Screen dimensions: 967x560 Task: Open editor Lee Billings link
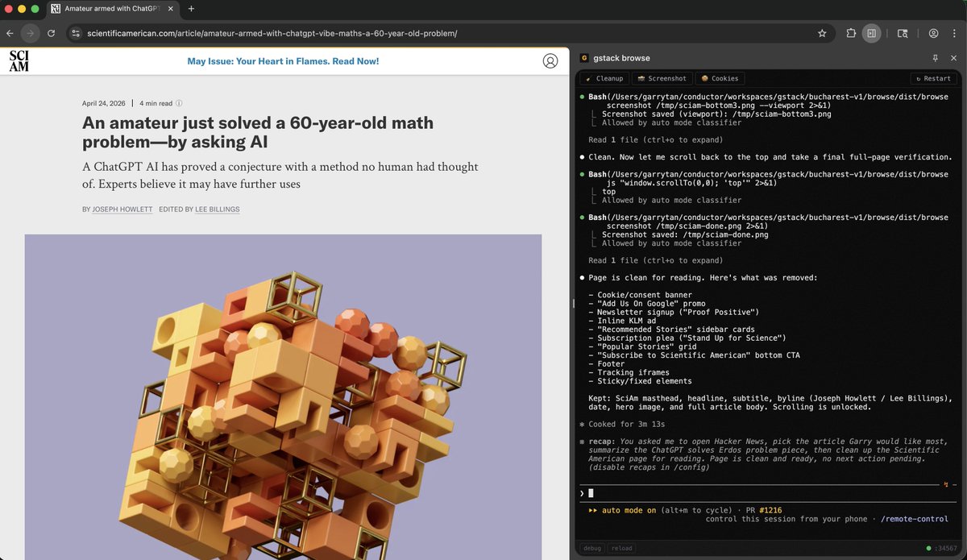218,209
